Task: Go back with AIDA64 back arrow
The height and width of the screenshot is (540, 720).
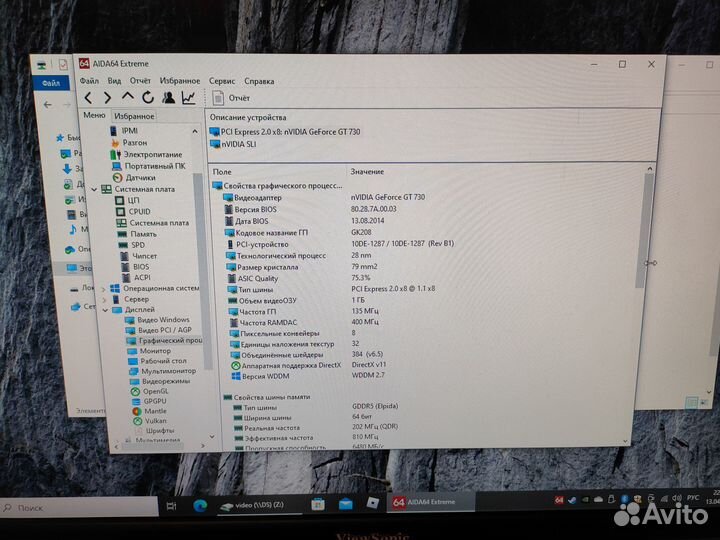Action: pyautogui.click(x=89, y=98)
